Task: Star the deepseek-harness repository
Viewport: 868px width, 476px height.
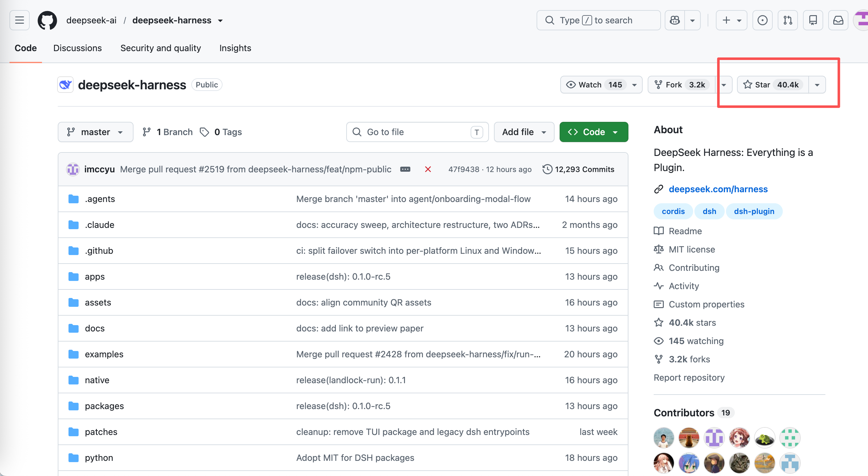Action: 773,85
